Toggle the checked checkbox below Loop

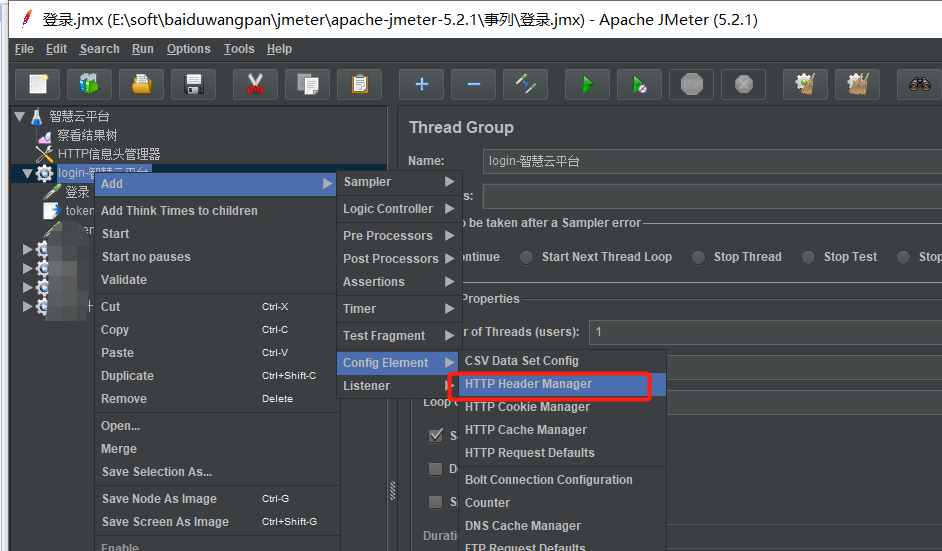pos(436,435)
